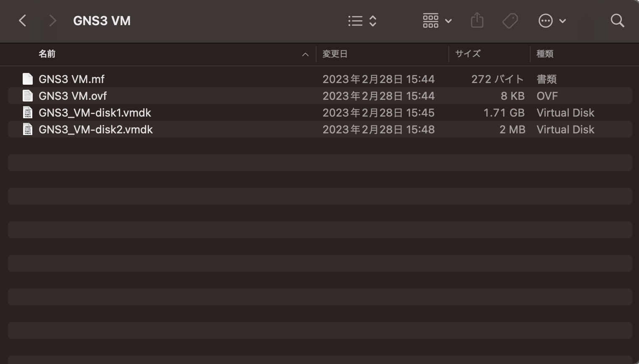Sort files by 種類 column

pyautogui.click(x=545, y=54)
